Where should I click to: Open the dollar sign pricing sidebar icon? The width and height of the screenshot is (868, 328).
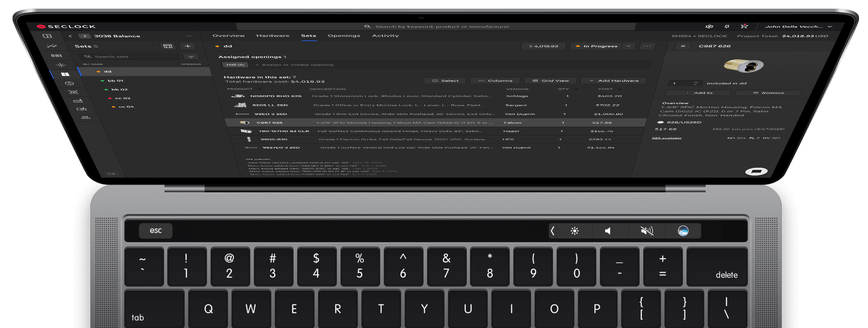(69, 83)
